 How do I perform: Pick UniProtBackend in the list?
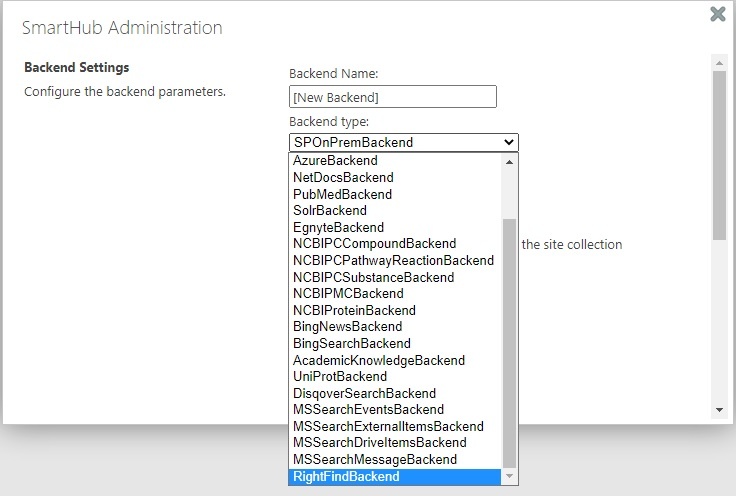coord(339,377)
